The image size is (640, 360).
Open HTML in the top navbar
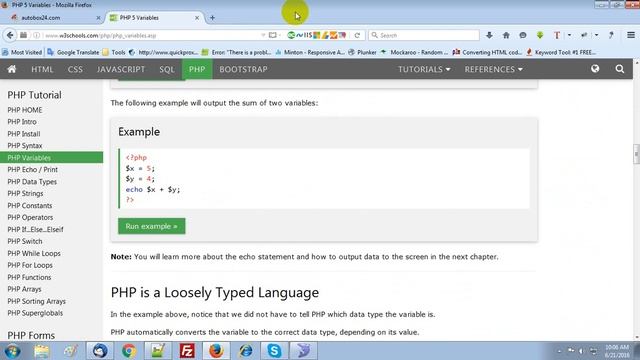[x=42, y=69]
